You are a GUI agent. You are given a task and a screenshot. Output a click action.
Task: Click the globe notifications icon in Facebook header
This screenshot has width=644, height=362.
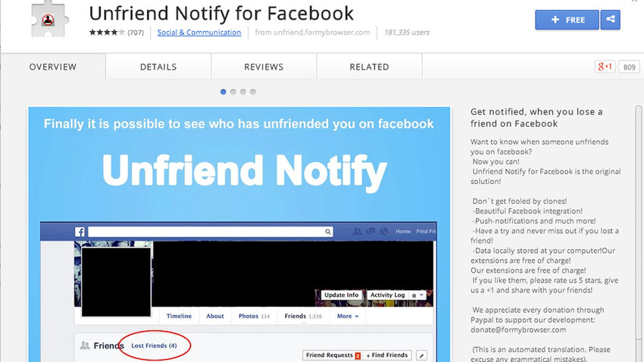point(383,232)
